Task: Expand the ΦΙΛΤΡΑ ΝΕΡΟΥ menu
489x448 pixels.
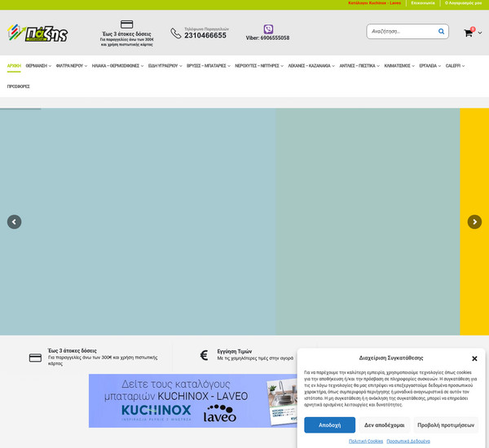Action: [x=72, y=66]
